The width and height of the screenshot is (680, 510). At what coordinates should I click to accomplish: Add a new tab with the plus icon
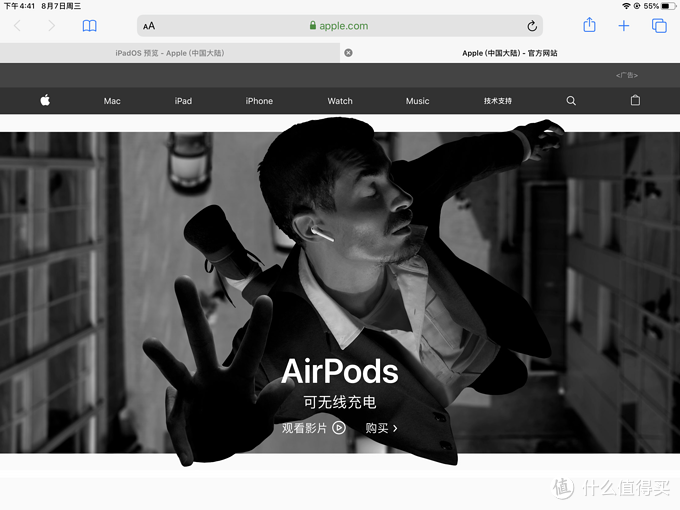point(624,26)
